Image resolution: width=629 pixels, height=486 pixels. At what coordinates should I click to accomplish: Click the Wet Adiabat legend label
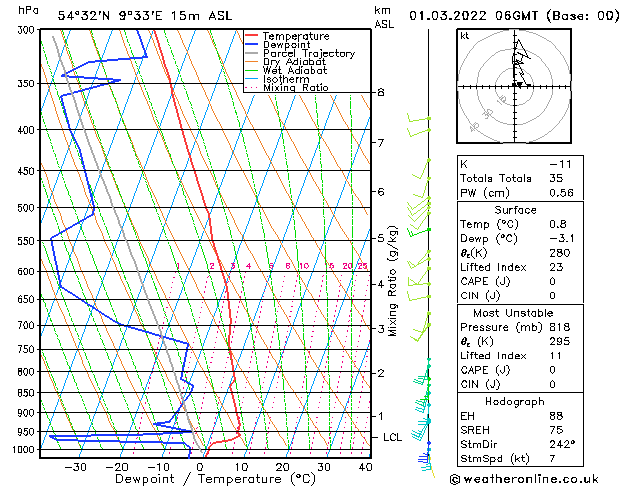coord(295,70)
